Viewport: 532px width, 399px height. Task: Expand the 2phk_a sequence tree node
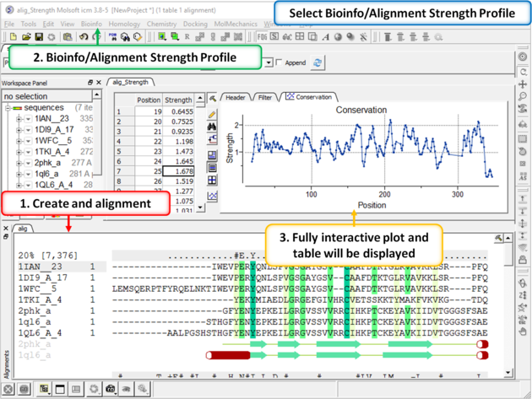[19, 163]
